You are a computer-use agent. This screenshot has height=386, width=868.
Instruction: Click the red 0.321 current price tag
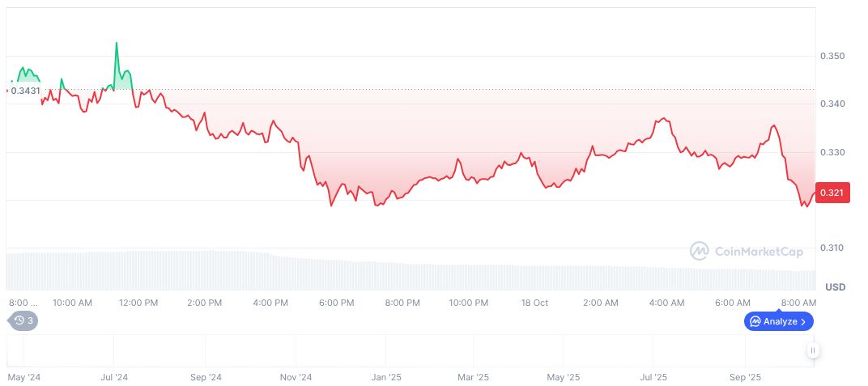click(x=832, y=193)
